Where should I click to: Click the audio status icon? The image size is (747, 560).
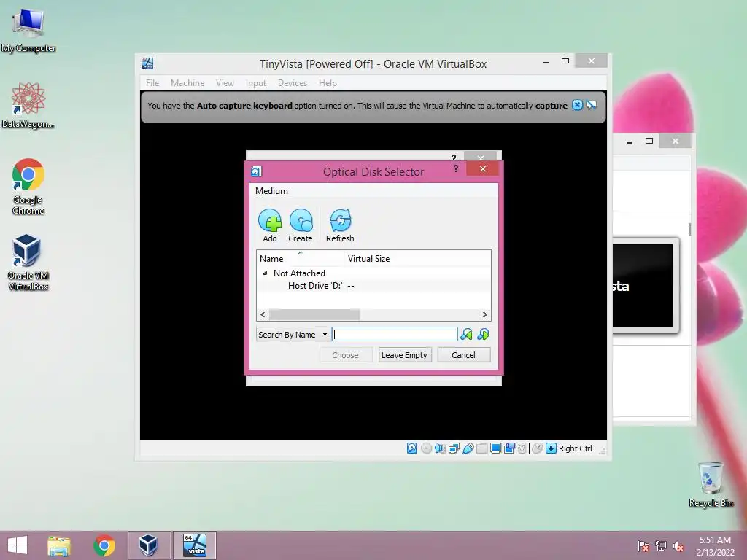[440, 448]
